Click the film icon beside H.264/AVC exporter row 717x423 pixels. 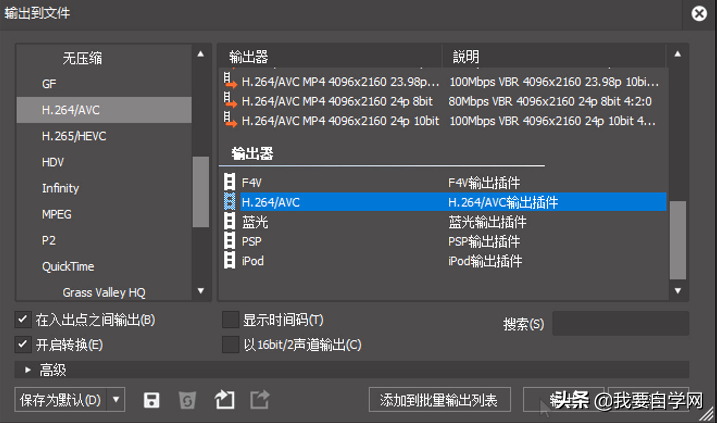230,202
